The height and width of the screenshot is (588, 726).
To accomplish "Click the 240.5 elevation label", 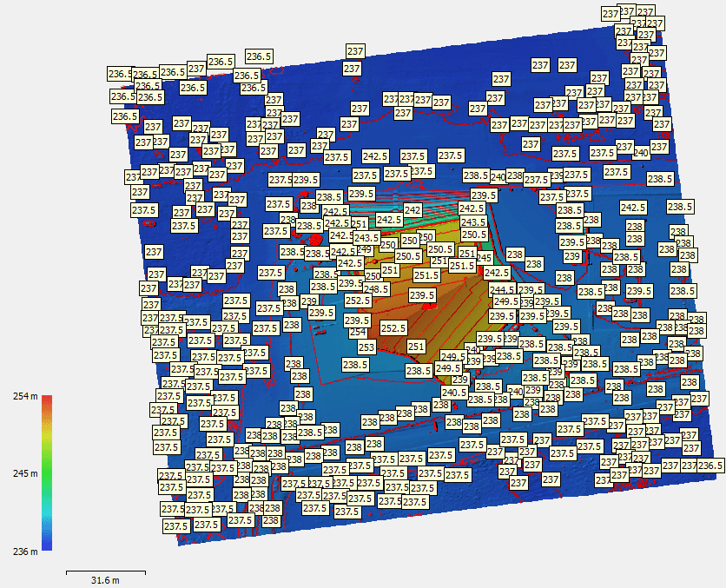I will [455, 393].
